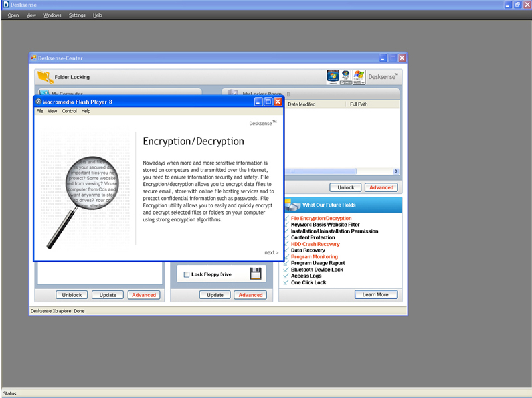Click Program Monitoring feature link
Viewport: 532px width, 398px height.
314,257
